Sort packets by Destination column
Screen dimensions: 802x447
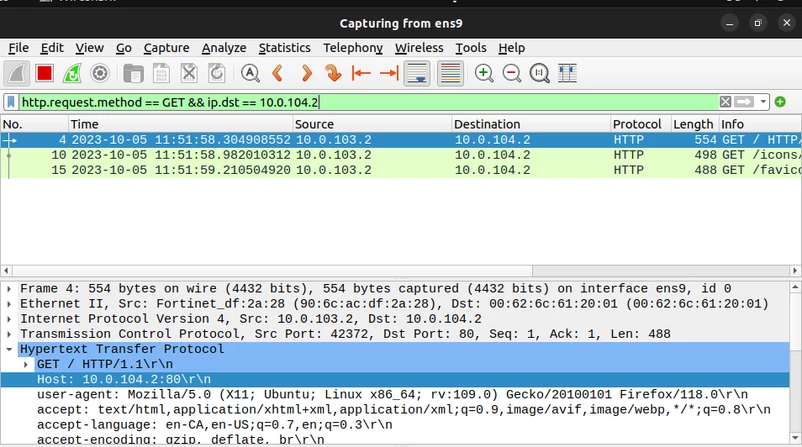[x=531, y=124]
